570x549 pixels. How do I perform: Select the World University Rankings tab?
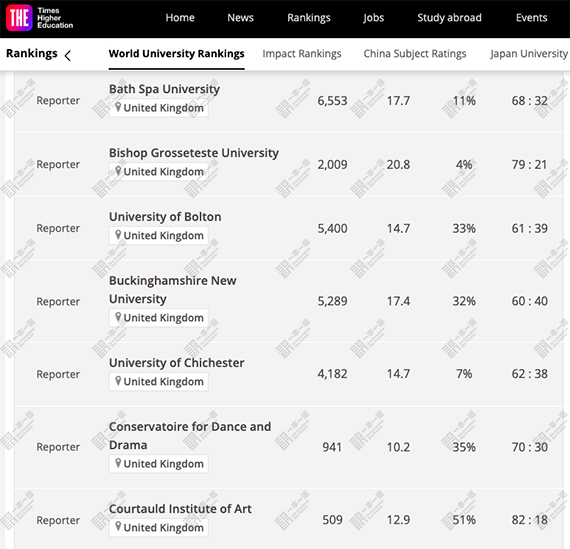click(x=177, y=53)
